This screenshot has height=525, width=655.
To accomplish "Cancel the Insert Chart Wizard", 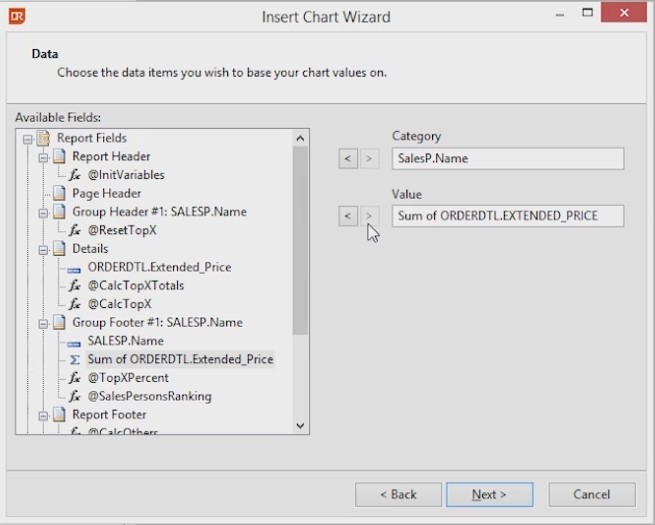I will tap(591, 494).
